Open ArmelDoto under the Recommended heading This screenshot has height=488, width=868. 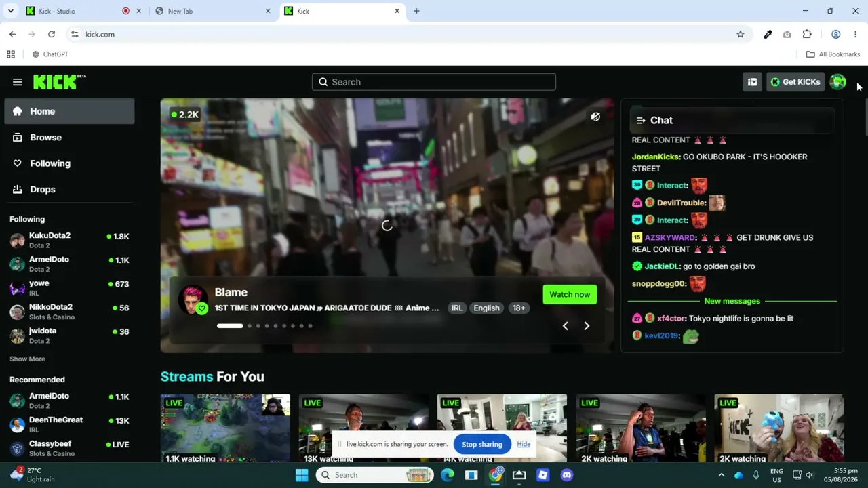(x=69, y=401)
